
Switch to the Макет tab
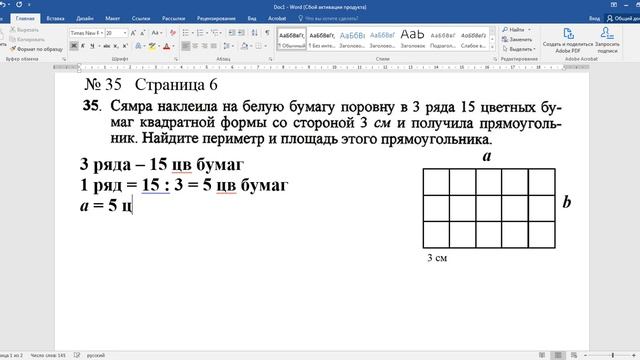[112, 18]
